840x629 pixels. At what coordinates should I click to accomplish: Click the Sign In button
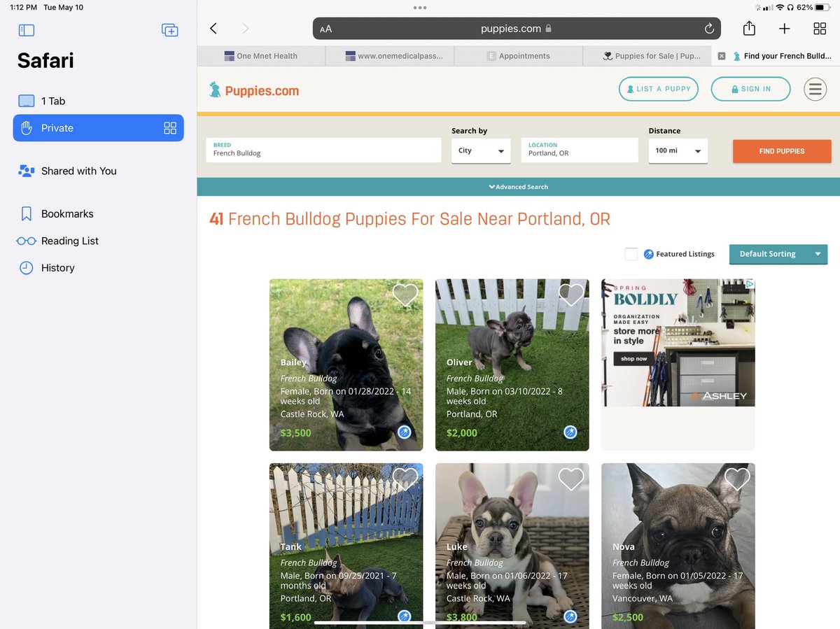(x=750, y=89)
